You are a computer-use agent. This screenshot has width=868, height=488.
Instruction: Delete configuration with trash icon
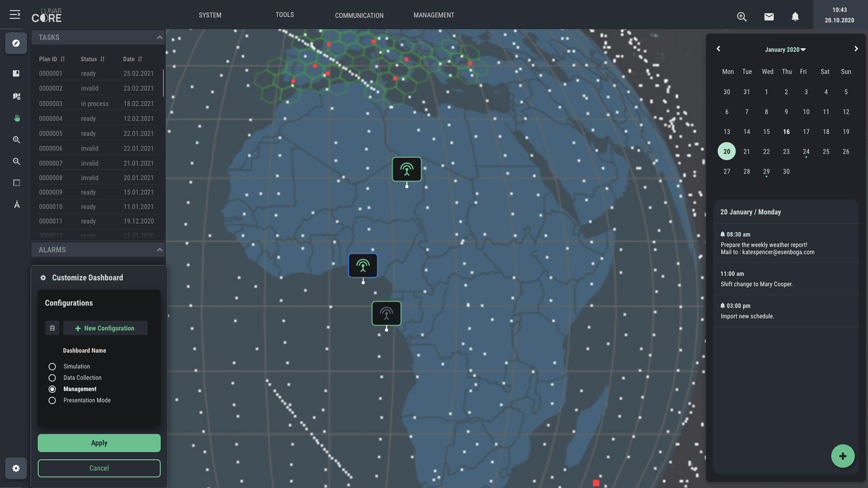[52, 328]
